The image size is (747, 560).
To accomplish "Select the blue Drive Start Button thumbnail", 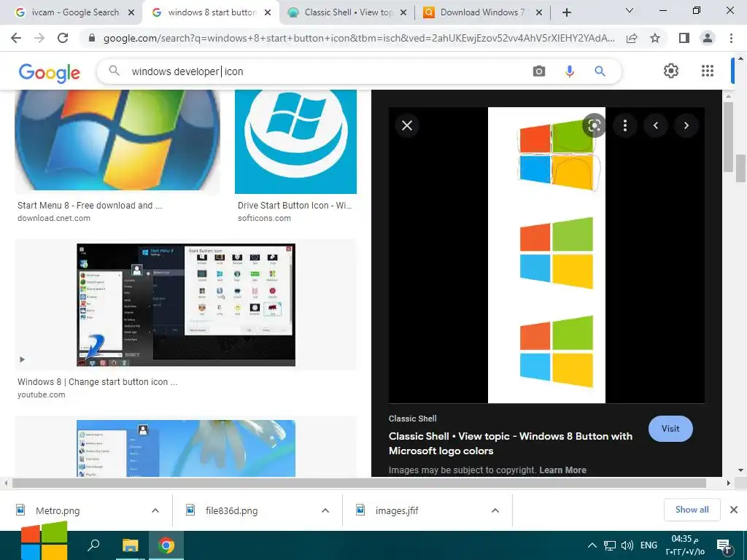I will (295, 141).
